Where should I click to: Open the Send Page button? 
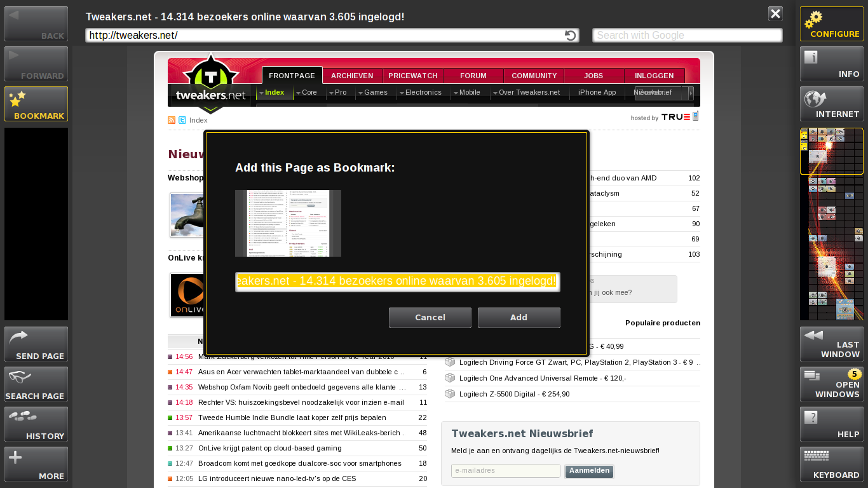pyautogui.click(x=36, y=344)
